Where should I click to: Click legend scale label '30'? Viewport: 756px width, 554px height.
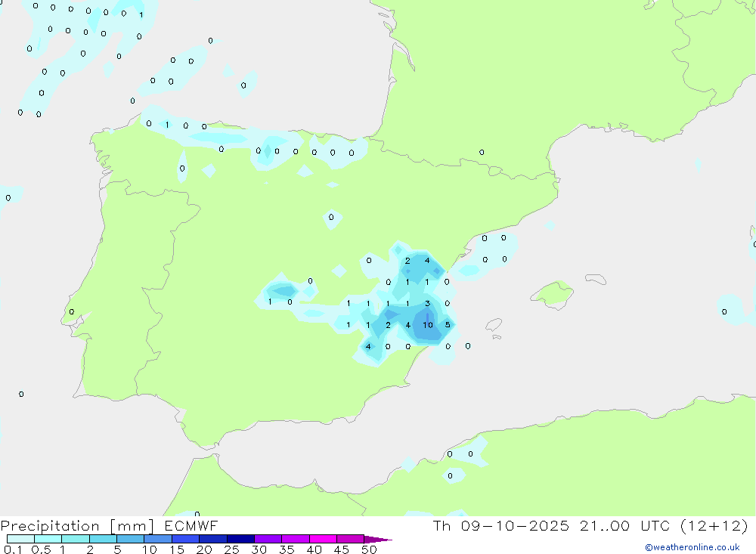(x=259, y=549)
